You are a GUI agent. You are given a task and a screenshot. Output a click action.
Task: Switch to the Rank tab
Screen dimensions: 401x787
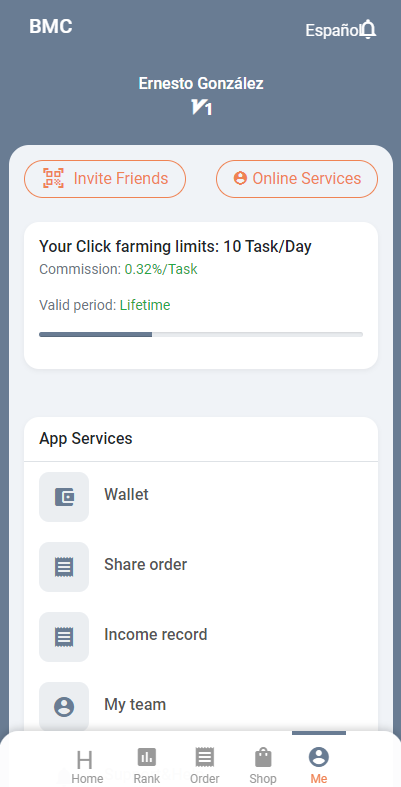(147, 765)
